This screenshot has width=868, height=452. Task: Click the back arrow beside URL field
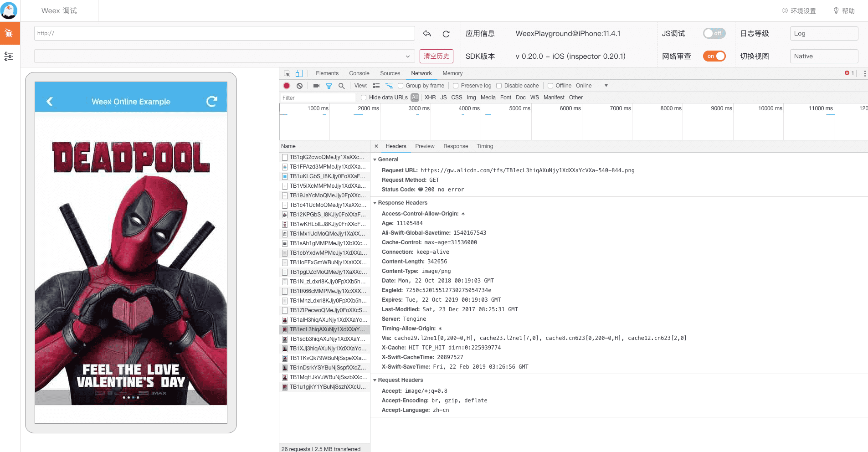point(427,33)
